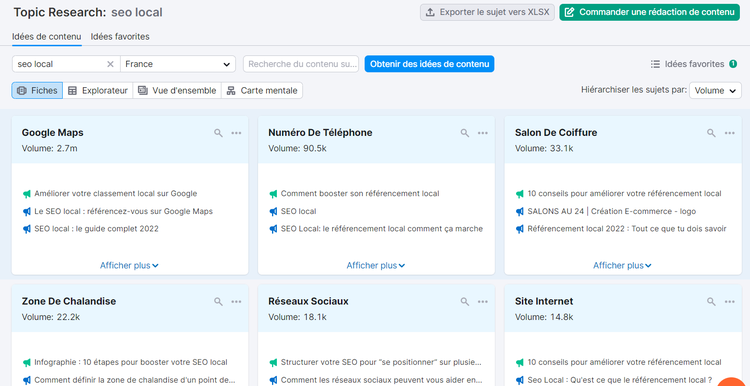Image resolution: width=750 pixels, height=386 pixels.
Task: Clear the 'seo local' search field with X
Action: (x=110, y=64)
